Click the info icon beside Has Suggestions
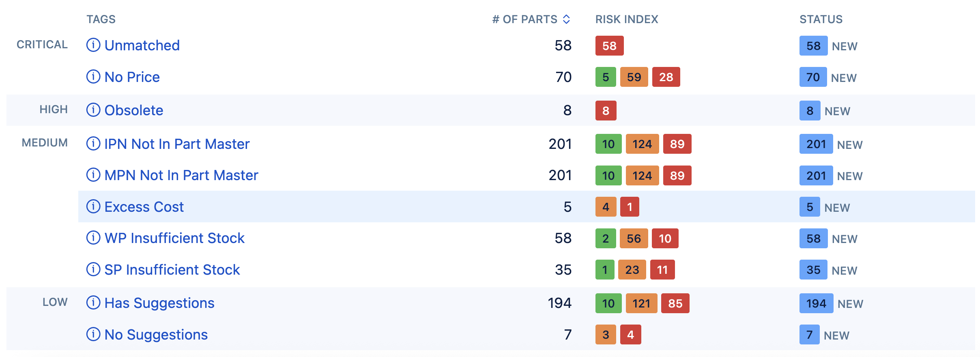This screenshot has height=357, width=980. (93, 303)
